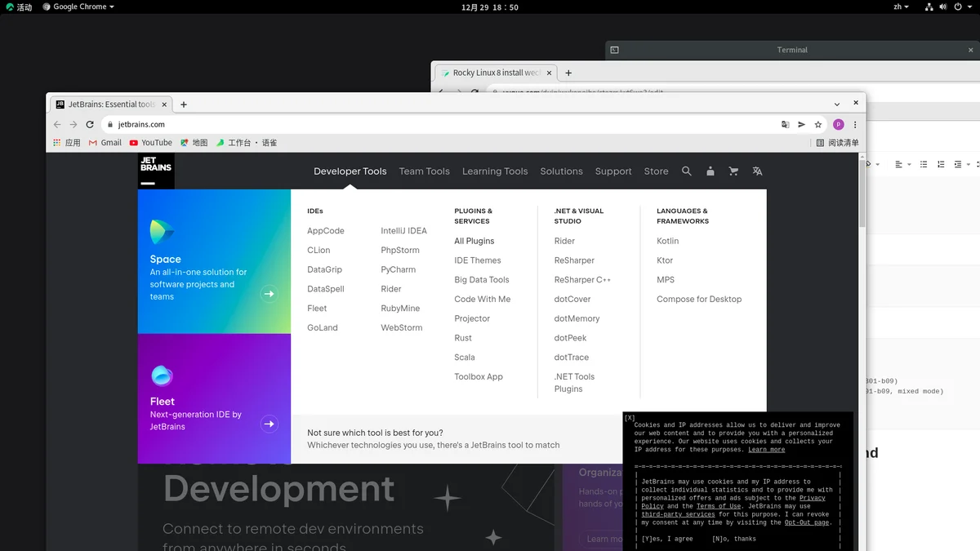This screenshot has height=551, width=980.
Task: Click the JetBrains logo
Action: tap(156, 171)
